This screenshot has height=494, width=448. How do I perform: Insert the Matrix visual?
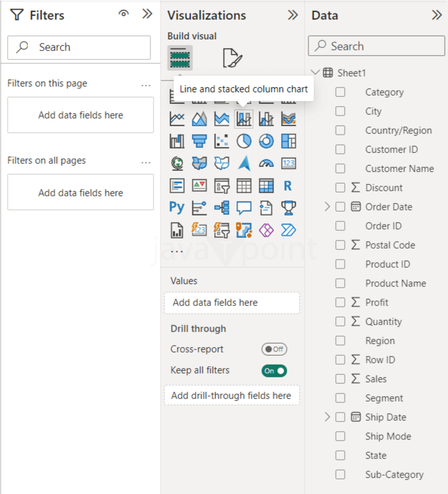[x=266, y=186]
